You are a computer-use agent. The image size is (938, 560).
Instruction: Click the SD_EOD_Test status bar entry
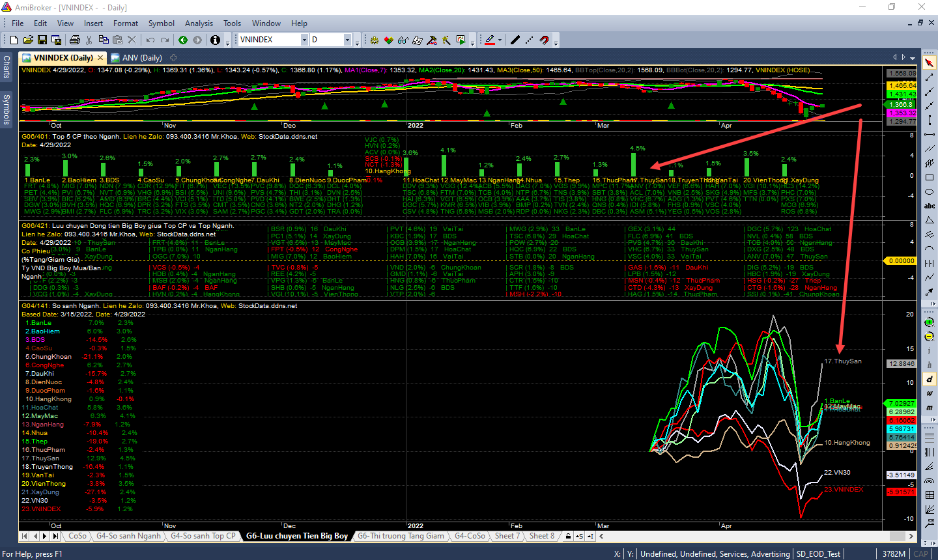[818, 554]
